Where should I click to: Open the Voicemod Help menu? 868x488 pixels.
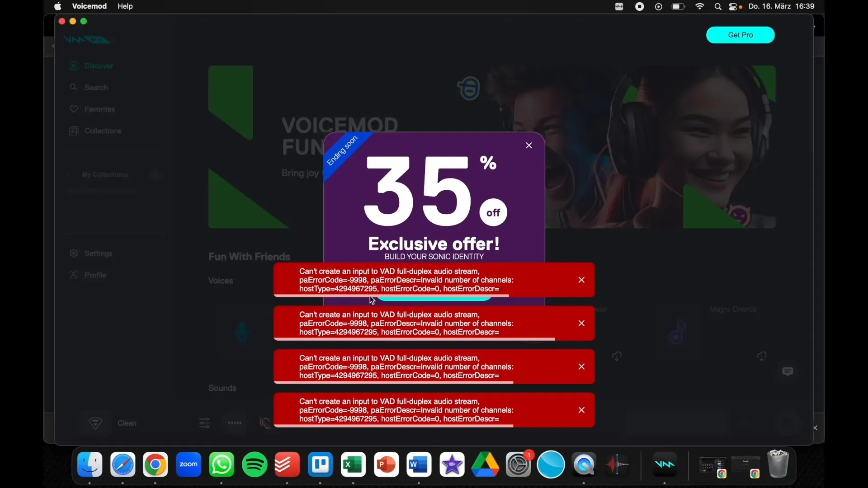point(125,6)
